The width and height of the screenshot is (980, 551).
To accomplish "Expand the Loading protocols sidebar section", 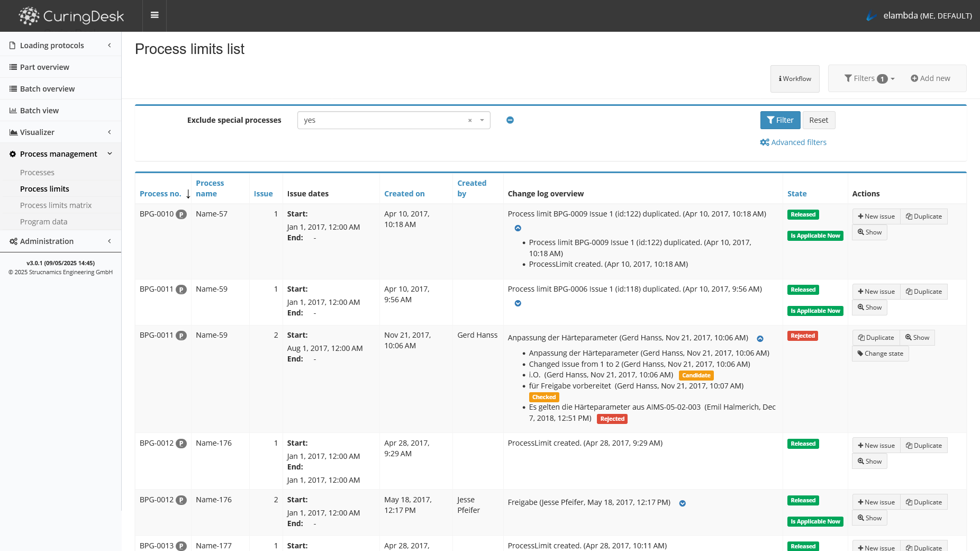I will [61, 46].
